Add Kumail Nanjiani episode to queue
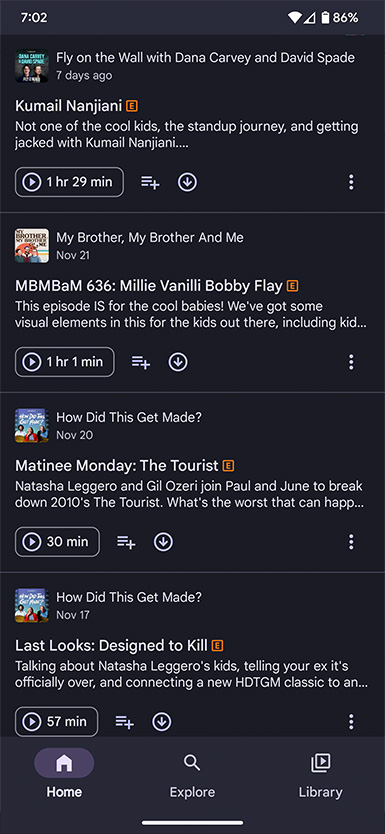The height and width of the screenshot is (834, 385). 150,182
